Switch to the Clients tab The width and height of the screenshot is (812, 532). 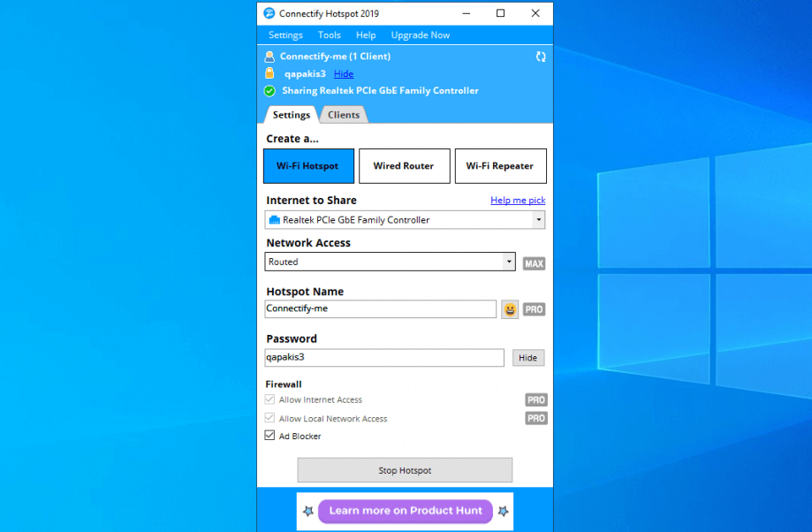click(344, 114)
